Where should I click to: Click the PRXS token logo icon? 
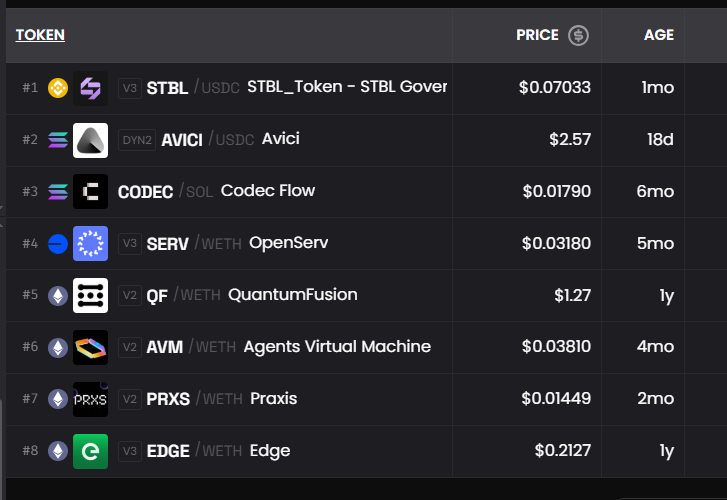[x=90, y=399]
